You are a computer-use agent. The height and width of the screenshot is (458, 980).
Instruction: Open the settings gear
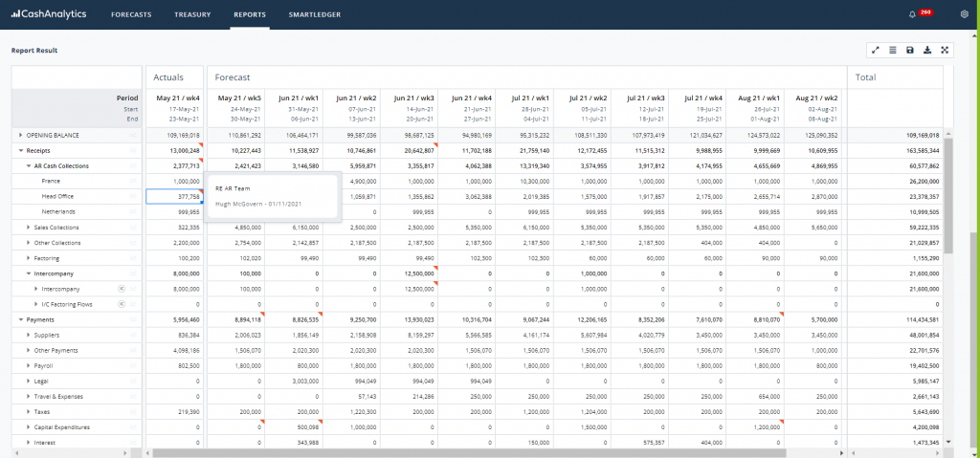[x=964, y=14]
